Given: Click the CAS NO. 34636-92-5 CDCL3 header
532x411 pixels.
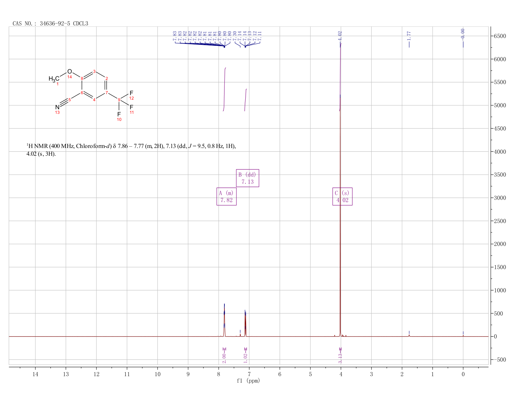Looking at the screenshot, I should click(x=50, y=23).
